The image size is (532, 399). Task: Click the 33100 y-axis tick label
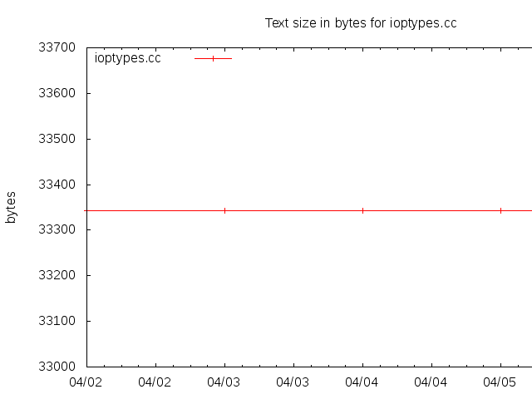click(x=57, y=321)
